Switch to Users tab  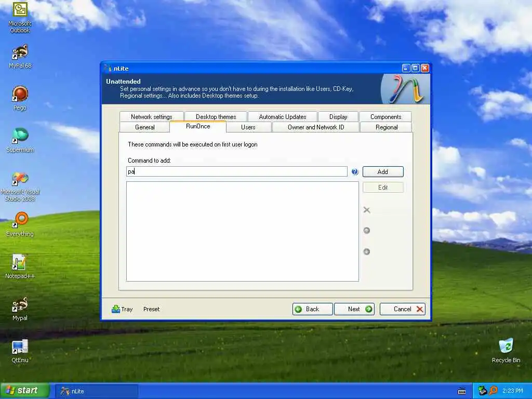(x=248, y=127)
